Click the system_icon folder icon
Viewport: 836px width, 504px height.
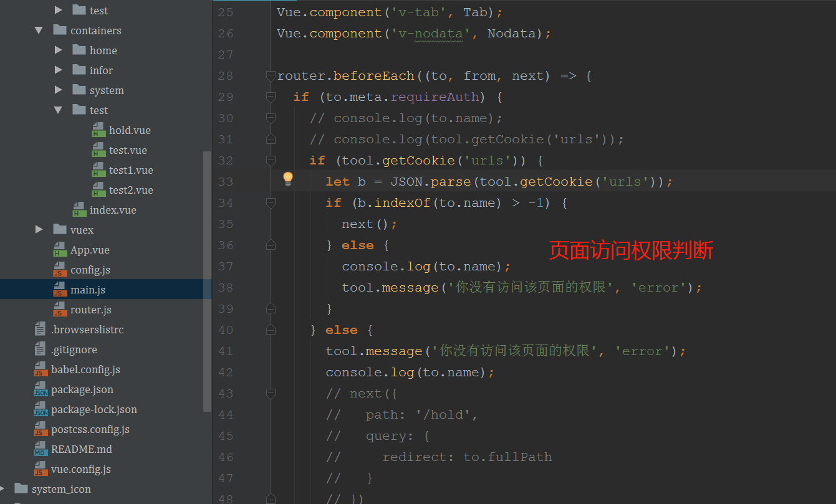pos(21,489)
